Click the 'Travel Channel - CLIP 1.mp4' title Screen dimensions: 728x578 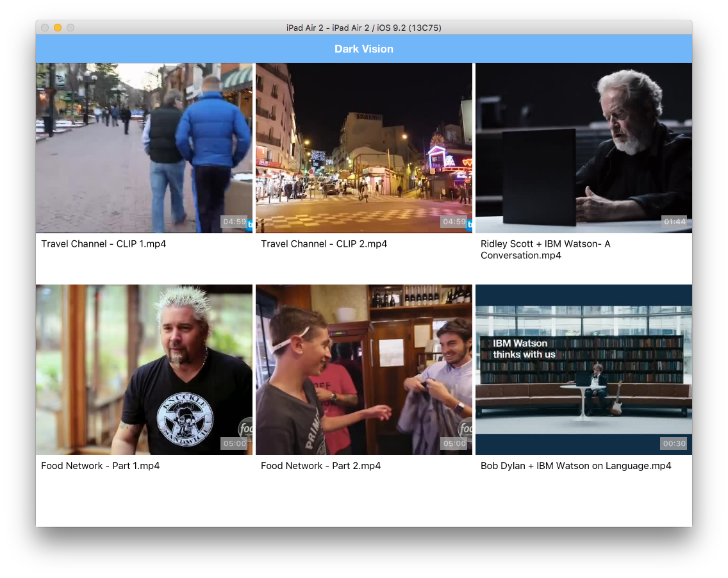coord(104,244)
